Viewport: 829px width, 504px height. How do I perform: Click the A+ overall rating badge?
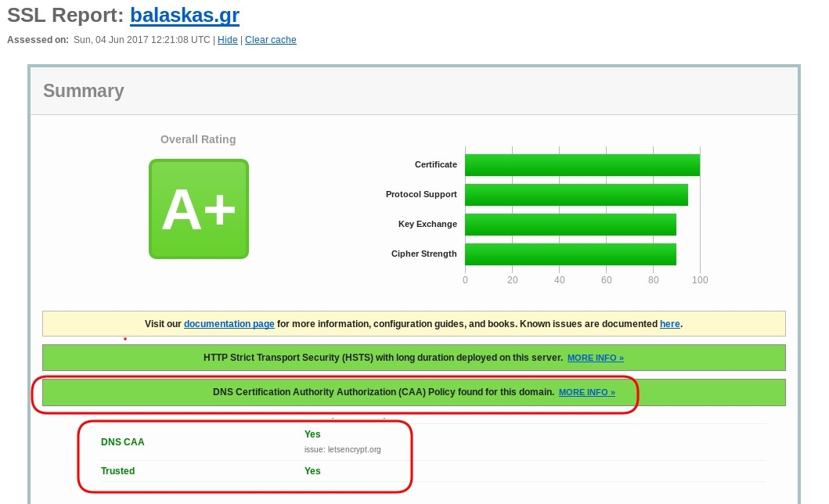click(x=198, y=209)
